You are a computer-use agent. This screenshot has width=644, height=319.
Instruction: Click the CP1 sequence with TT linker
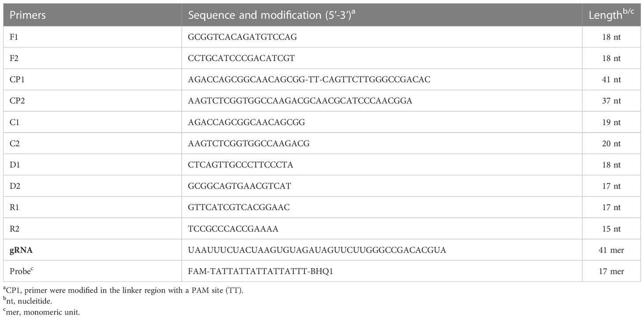tap(309, 80)
